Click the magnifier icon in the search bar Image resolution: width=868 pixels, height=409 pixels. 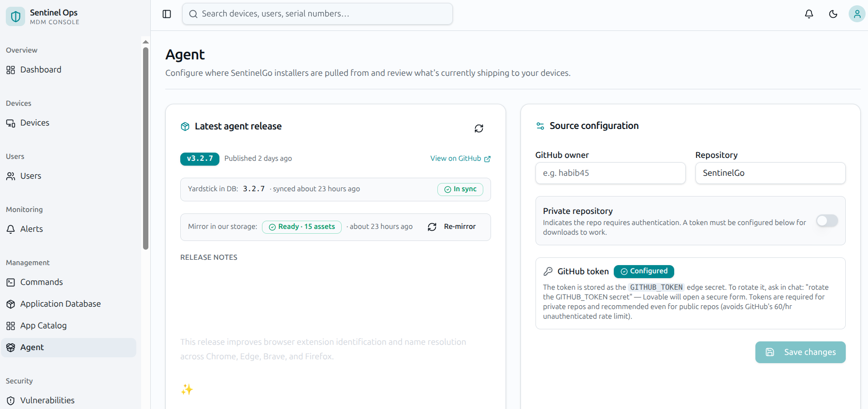click(193, 14)
